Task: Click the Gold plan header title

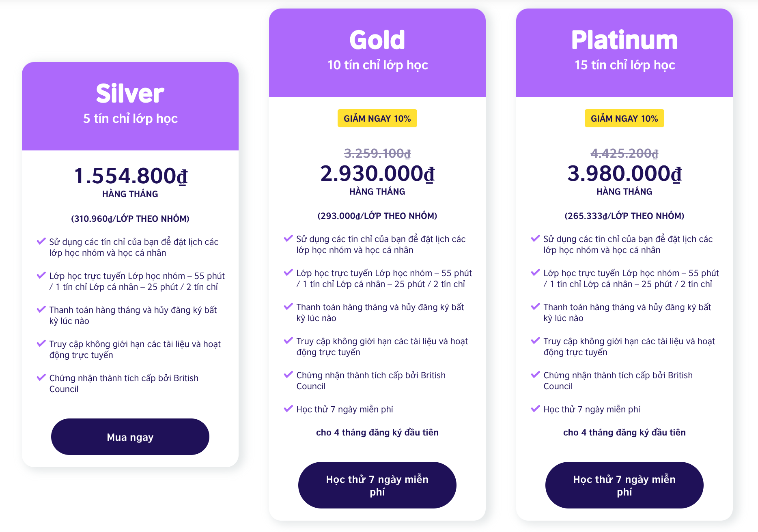Action: (377, 40)
